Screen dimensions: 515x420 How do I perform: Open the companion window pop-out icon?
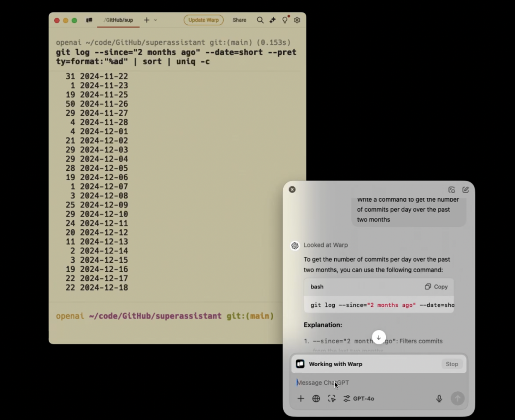click(452, 190)
